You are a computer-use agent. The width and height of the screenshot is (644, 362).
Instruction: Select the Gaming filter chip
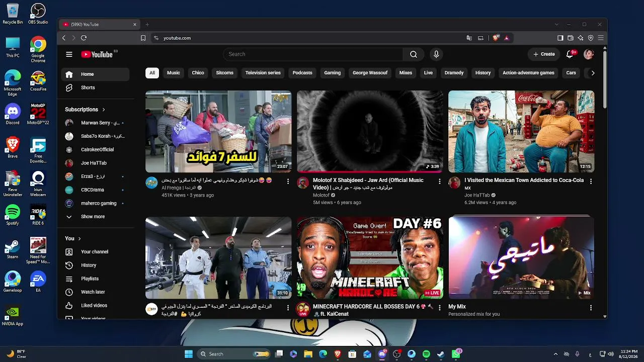click(x=333, y=73)
